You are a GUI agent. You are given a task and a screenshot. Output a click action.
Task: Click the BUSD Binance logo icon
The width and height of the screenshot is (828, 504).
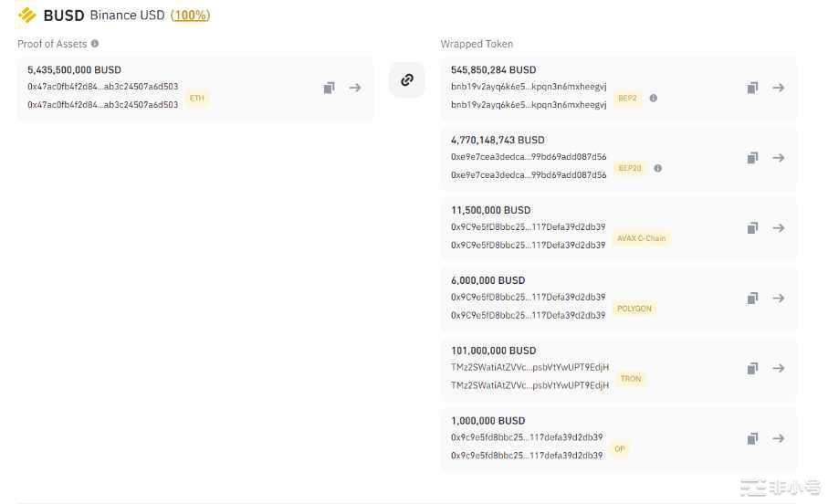click(x=27, y=16)
